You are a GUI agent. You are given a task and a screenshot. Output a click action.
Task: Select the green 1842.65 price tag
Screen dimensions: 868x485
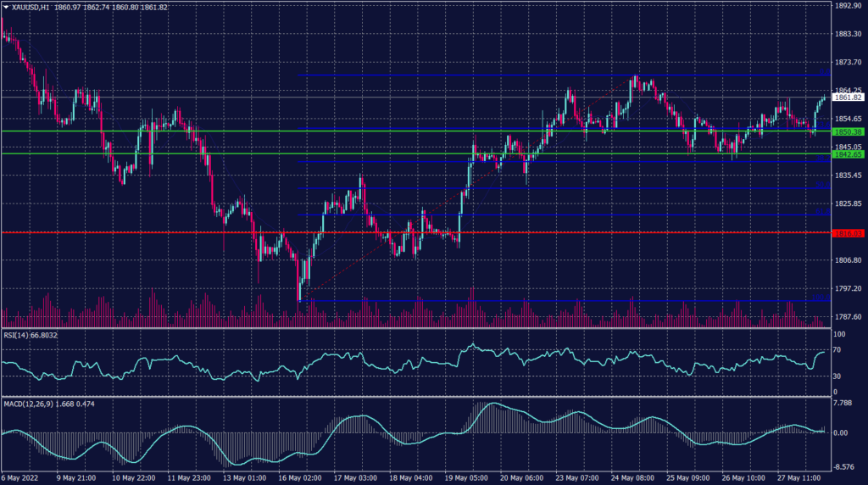click(847, 154)
